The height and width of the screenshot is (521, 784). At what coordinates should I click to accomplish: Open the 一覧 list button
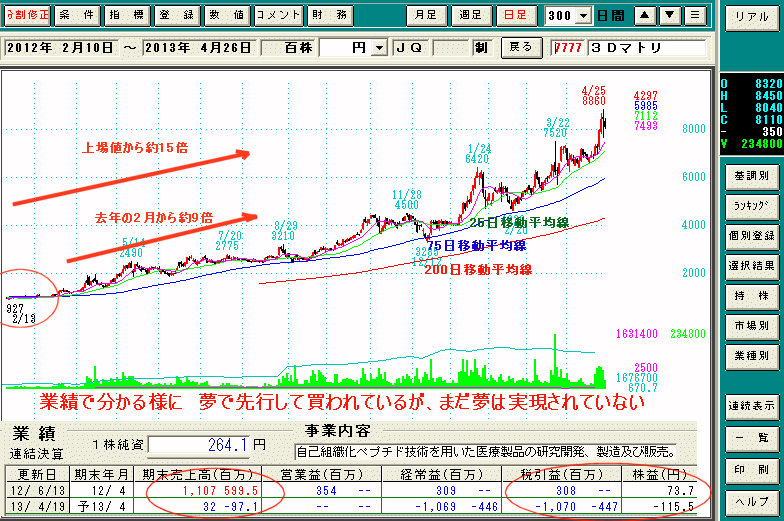[x=752, y=438]
